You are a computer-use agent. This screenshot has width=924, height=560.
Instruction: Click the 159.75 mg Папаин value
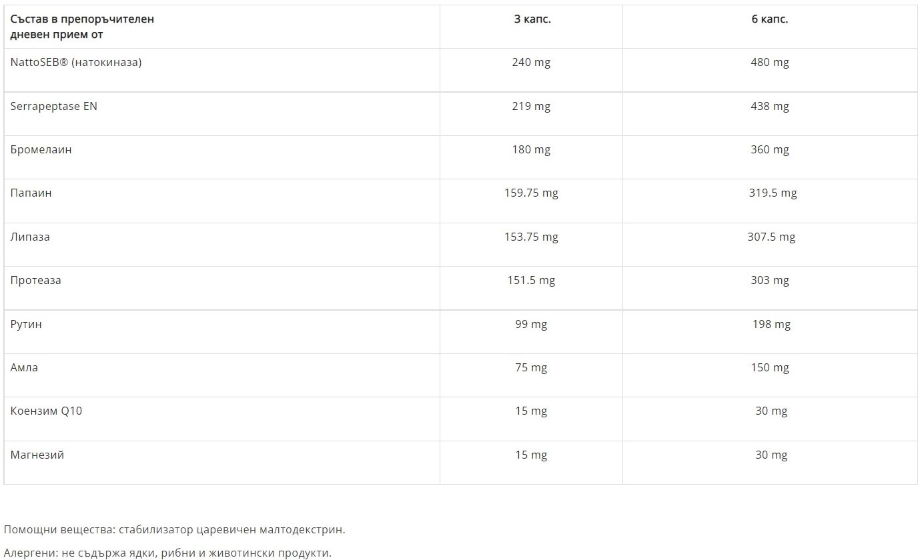[x=531, y=193]
